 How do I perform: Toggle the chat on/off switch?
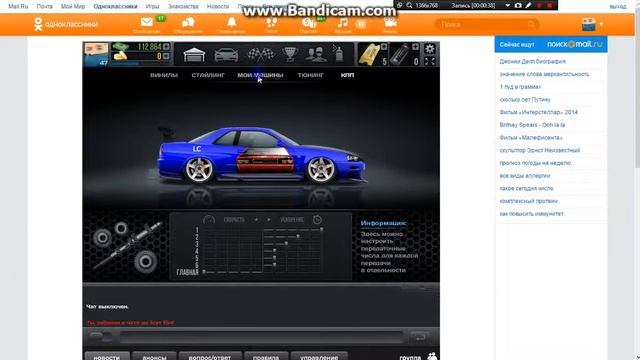(100, 336)
